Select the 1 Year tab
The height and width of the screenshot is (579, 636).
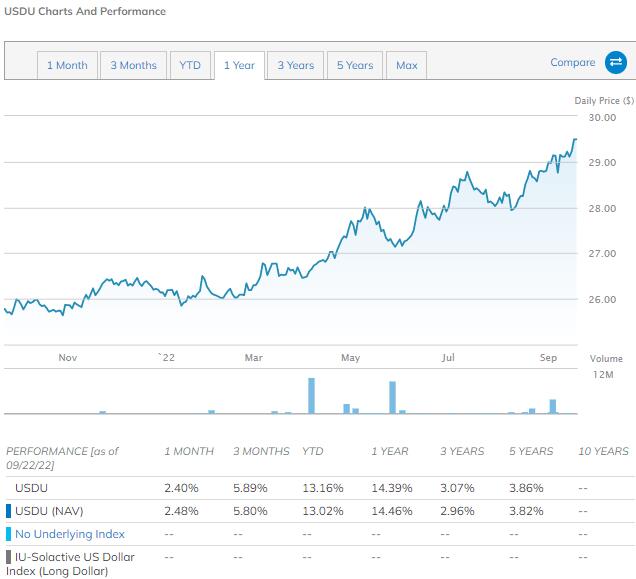pos(239,66)
